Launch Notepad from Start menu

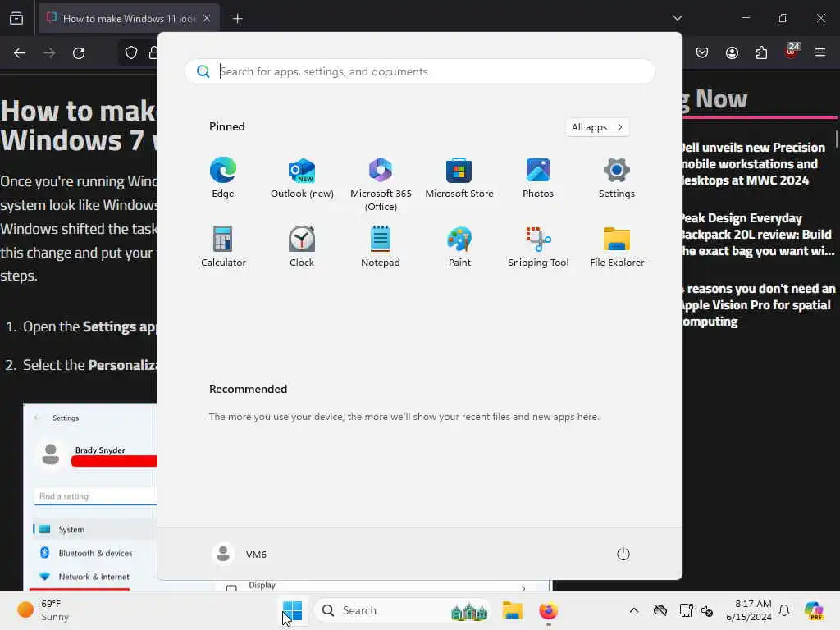381,246
